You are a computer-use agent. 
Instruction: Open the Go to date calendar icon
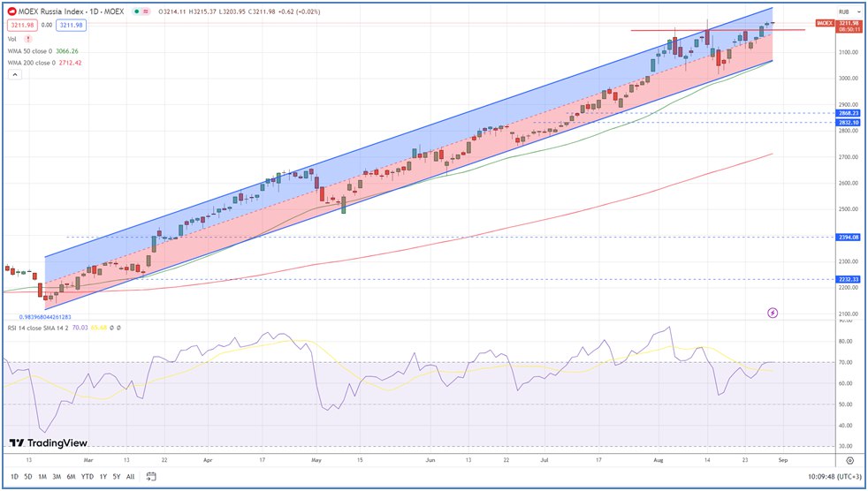pyautogui.click(x=151, y=477)
